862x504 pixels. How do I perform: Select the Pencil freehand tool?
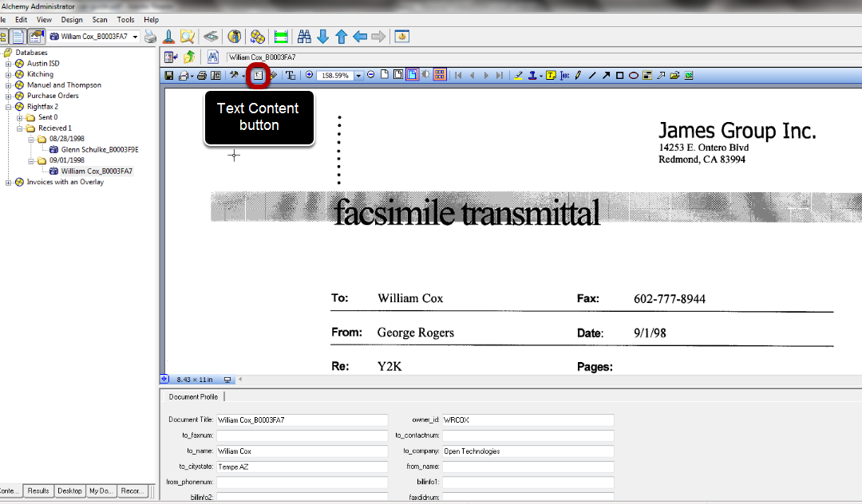579,75
